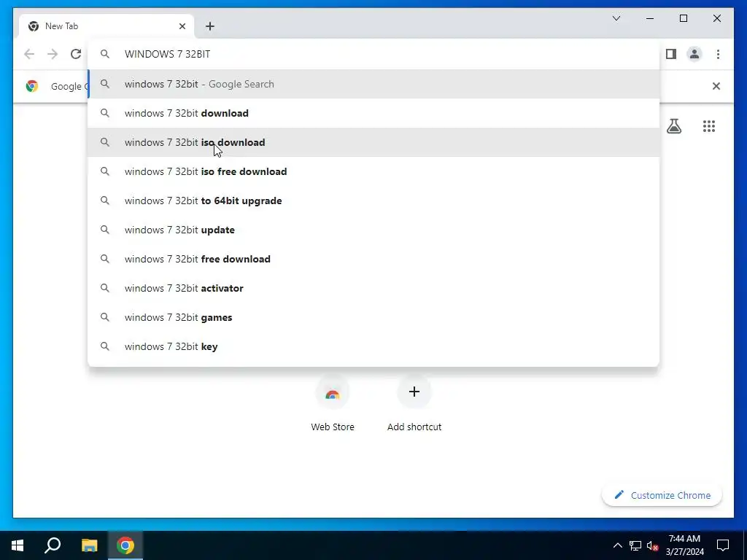The image size is (747, 560).
Task: Click the address bar text field
Action: [373, 54]
